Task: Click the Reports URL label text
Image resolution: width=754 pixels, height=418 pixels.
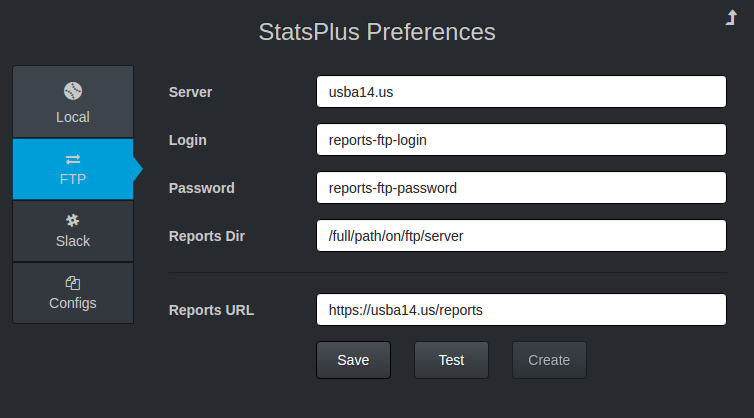Action: pyautogui.click(x=211, y=310)
